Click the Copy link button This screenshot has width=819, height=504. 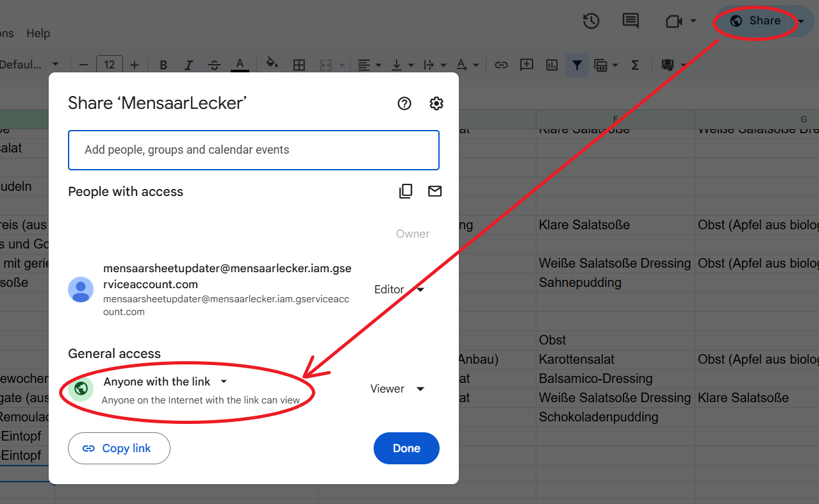(119, 448)
